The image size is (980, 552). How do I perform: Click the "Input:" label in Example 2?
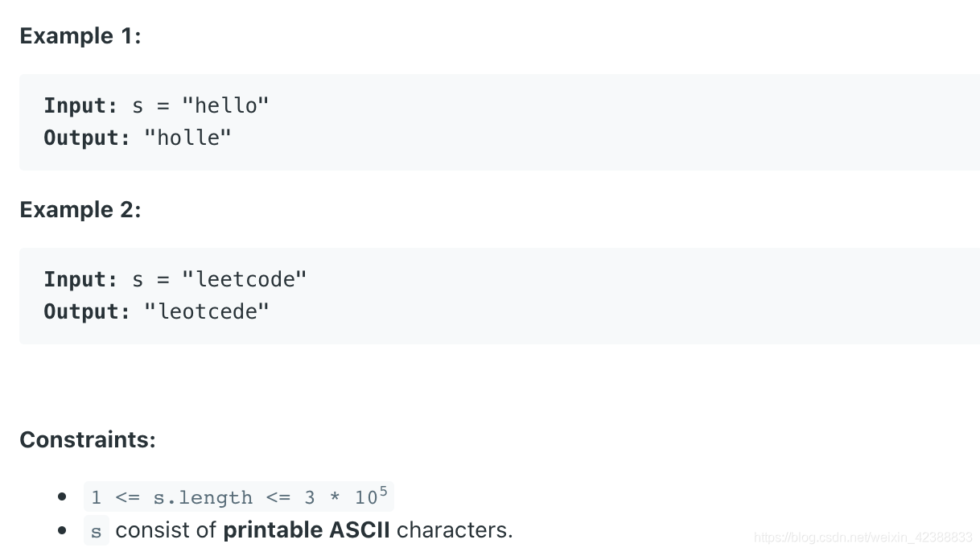tap(80, 279)
